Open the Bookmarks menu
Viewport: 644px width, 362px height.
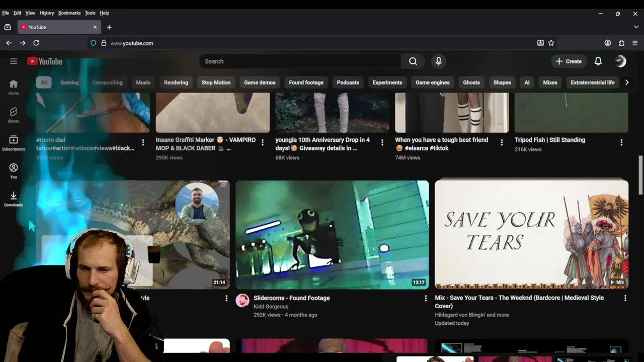click(x=69, y=13)
